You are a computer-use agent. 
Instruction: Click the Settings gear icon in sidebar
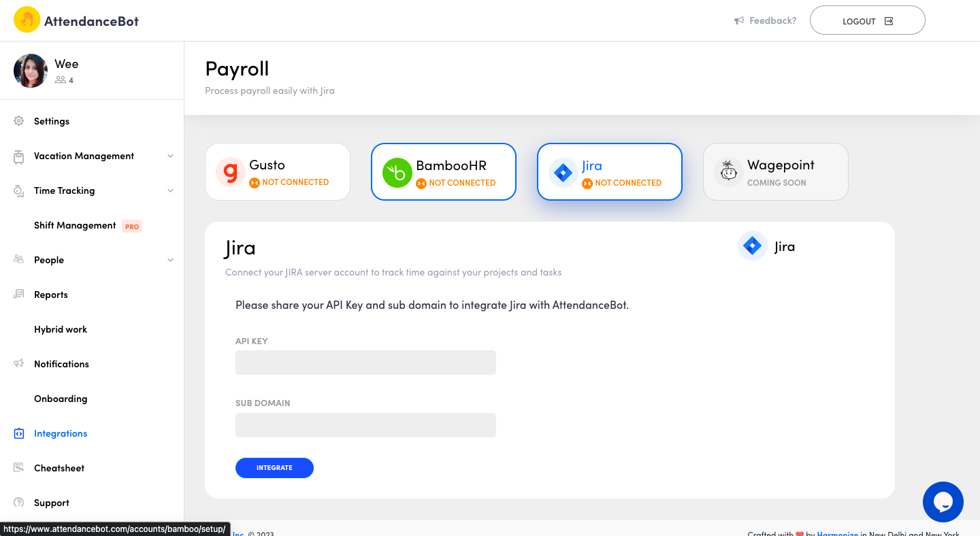pos(19,121)
